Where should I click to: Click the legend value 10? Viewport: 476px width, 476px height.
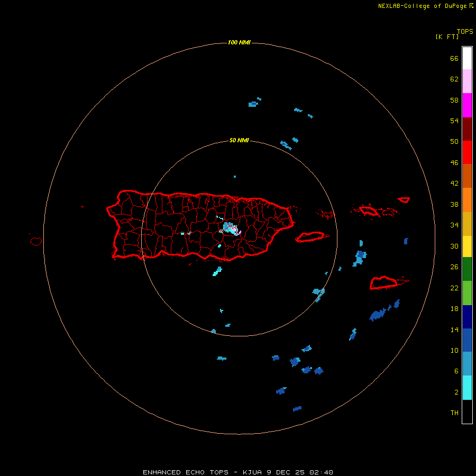[x=454, y=351]
